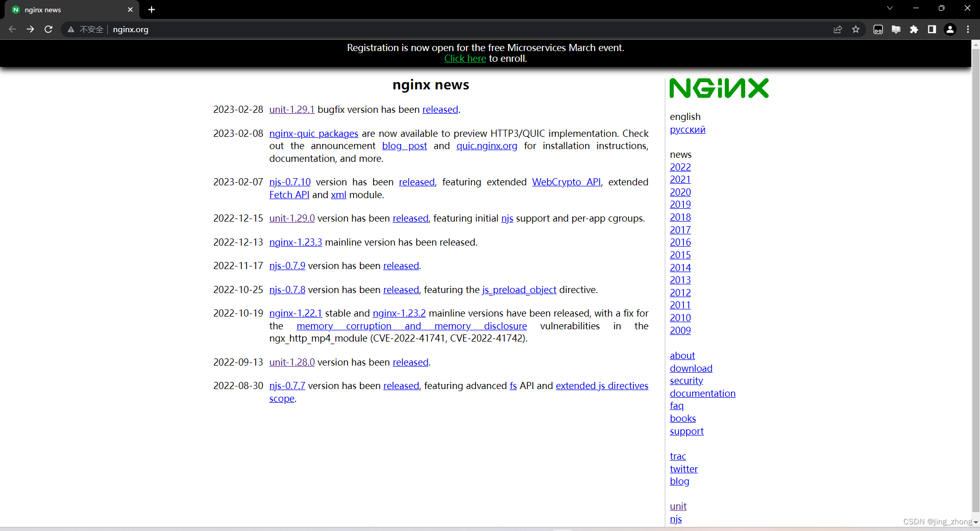Open the fs API link
This screenshot has width=980, height=531.
click(513, 386)
